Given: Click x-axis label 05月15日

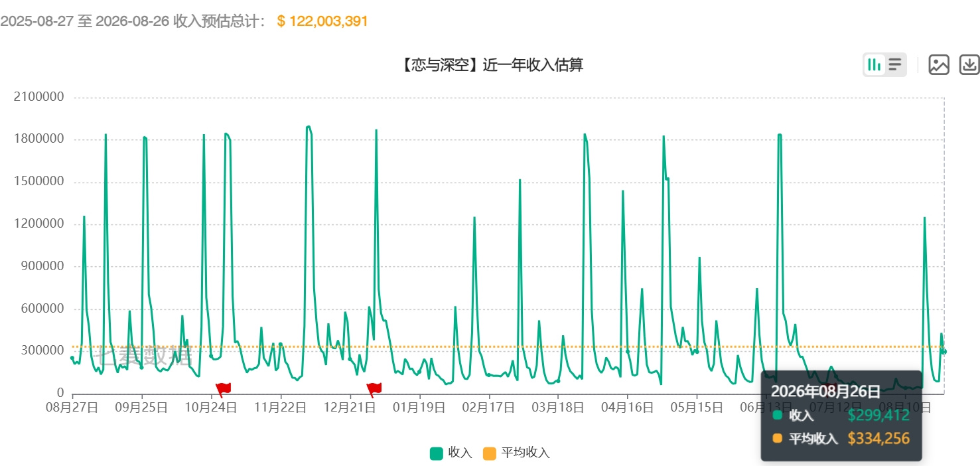Looking at the screenshot, I should pyautogui.click(x=697, y=408).
